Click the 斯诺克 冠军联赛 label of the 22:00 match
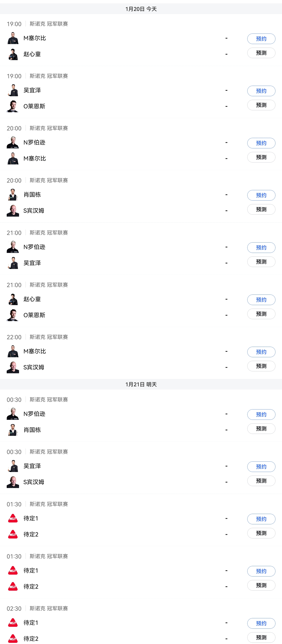 (x=49, y=337)
